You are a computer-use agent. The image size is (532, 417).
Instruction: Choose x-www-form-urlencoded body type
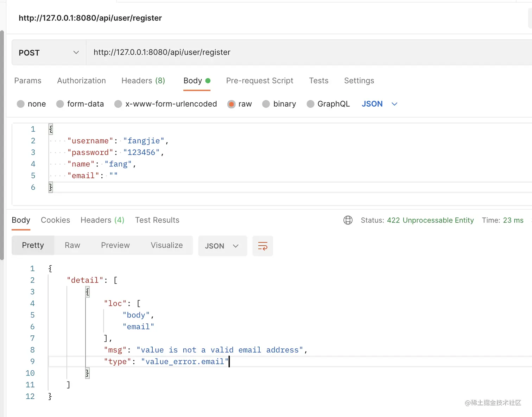118,104
